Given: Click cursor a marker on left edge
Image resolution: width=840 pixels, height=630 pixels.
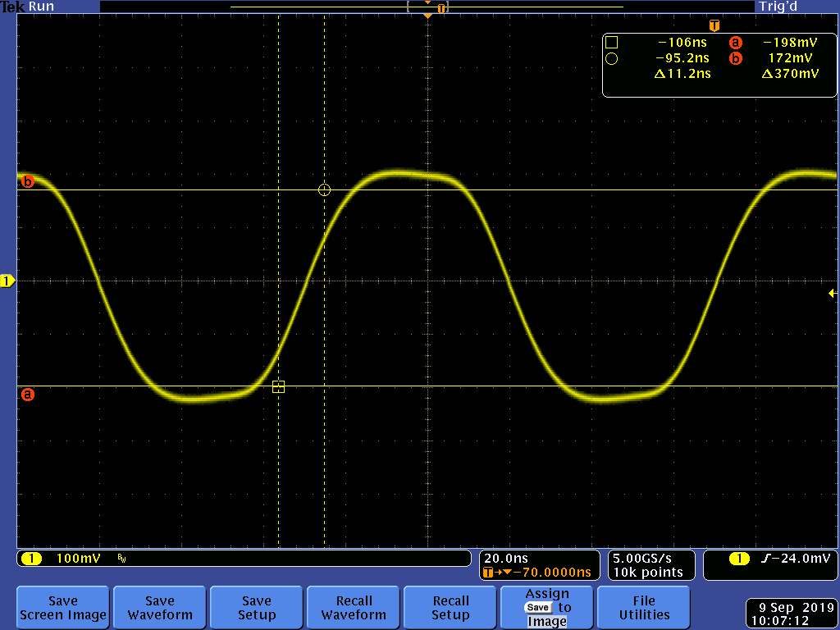Looking at the screenshot, I should coord(27,395).
